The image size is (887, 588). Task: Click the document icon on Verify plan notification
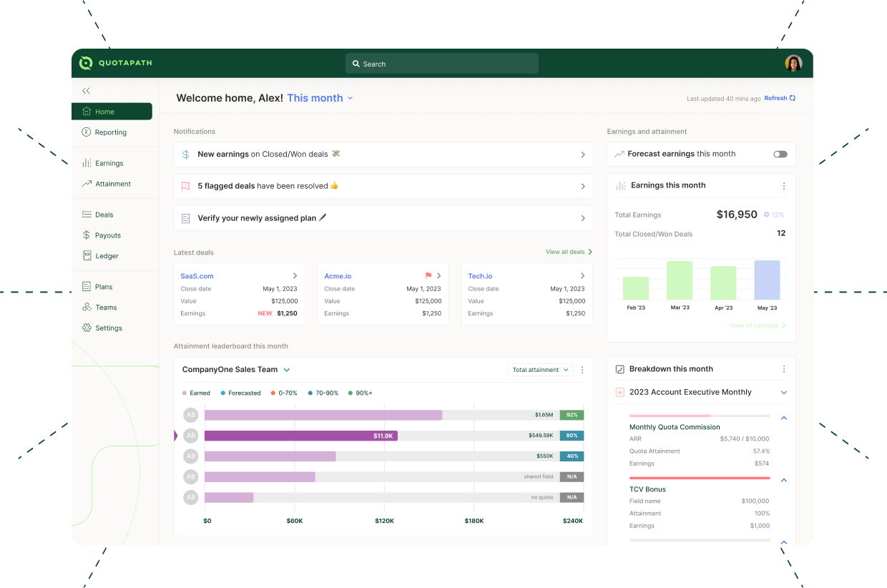(185, 218)
